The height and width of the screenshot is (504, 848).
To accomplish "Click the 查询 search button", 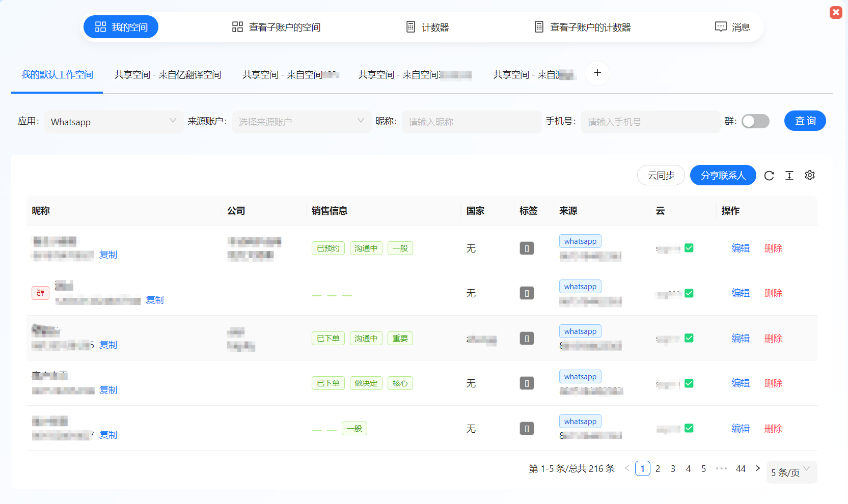I will (x=805, y=121).
